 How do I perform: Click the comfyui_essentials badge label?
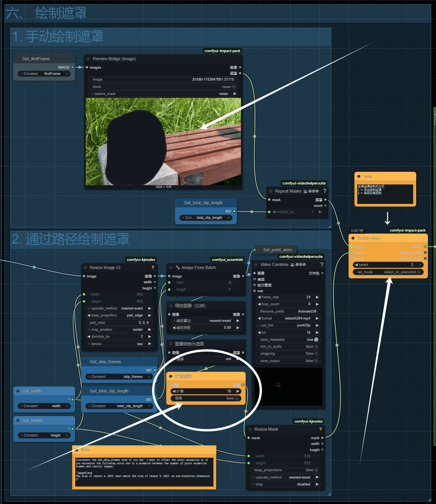click(227, 260)
